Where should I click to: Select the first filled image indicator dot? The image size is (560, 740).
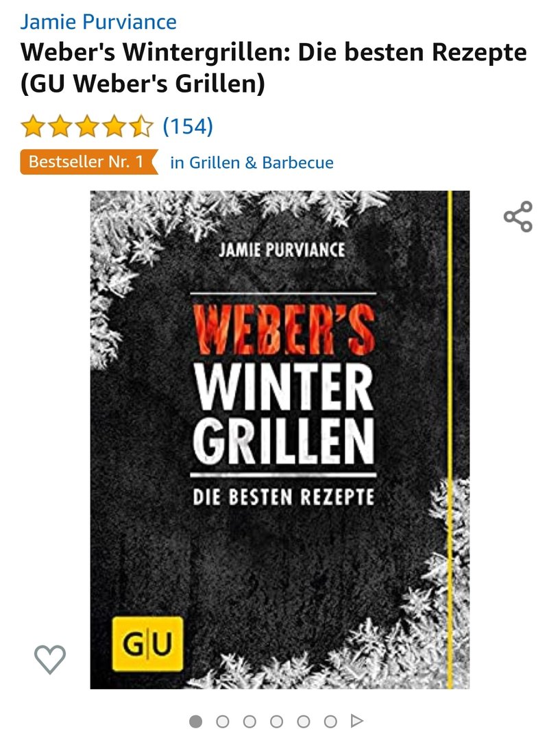coord(195,721)
